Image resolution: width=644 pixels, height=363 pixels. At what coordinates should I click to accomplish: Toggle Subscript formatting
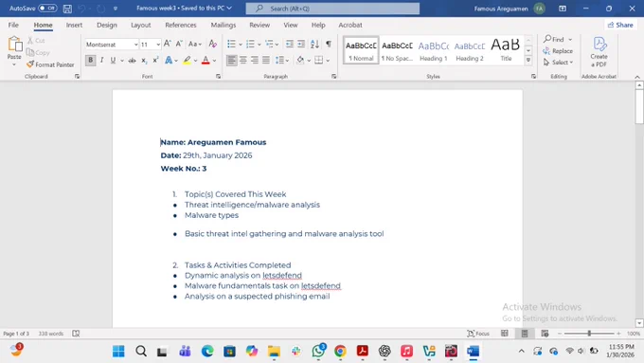(144, 61)
